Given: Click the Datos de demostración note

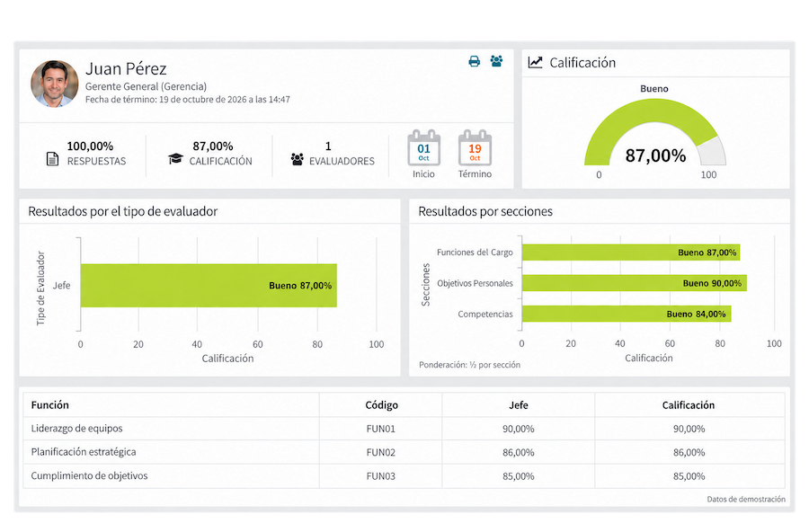Looking at the screenshot, I should [746, 499].
